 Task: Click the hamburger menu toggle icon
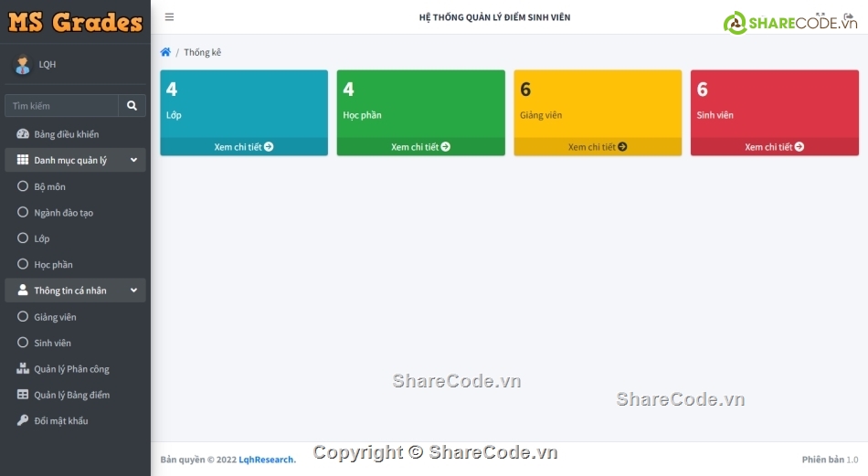(170, 17)
